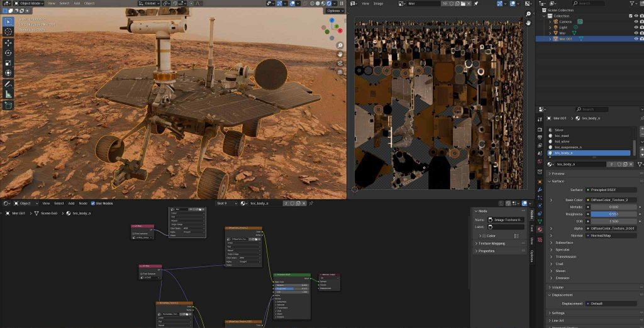Image resolution: width=644 pixels, height=328 pixels.
Task: Pick the Measure tool
Action: pyautogui.click(x=8, y=94)
